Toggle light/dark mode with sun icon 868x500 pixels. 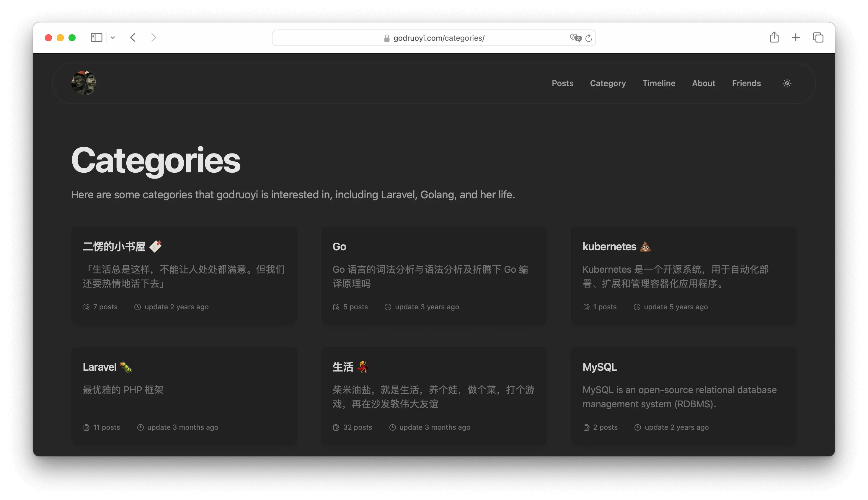click(x=787, y=84)
